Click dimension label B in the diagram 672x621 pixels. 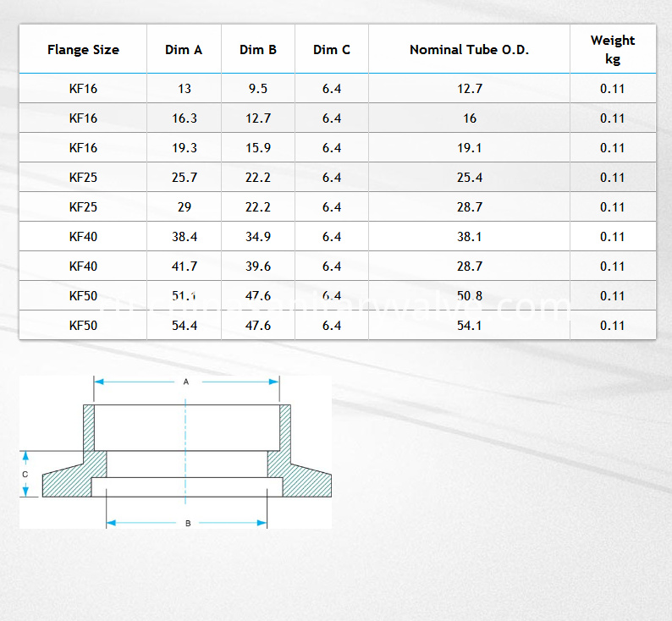click(x=187, y=524)
